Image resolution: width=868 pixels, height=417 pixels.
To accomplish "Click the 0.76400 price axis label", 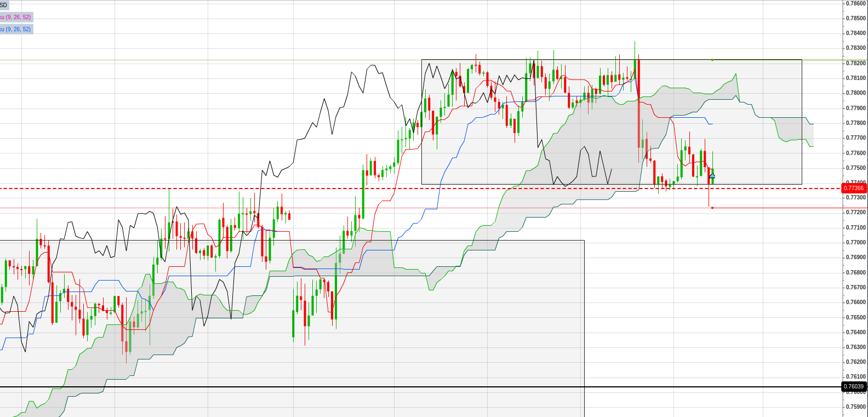I will click(855, 332).
